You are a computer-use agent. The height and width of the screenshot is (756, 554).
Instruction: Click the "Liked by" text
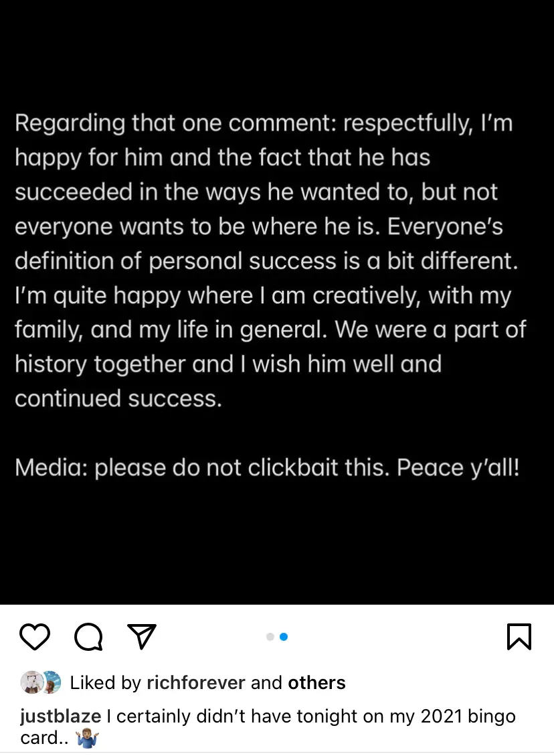(105, 683)
